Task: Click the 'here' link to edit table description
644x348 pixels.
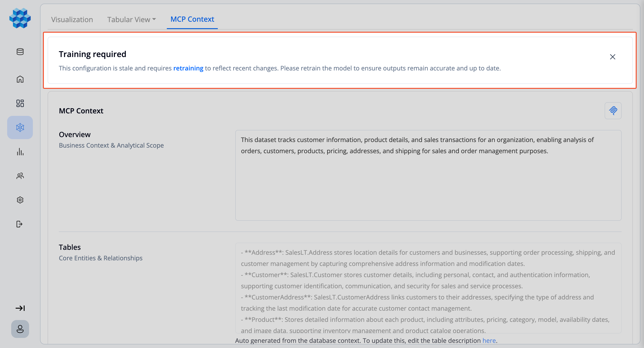Action: click(x=489, y=340)
